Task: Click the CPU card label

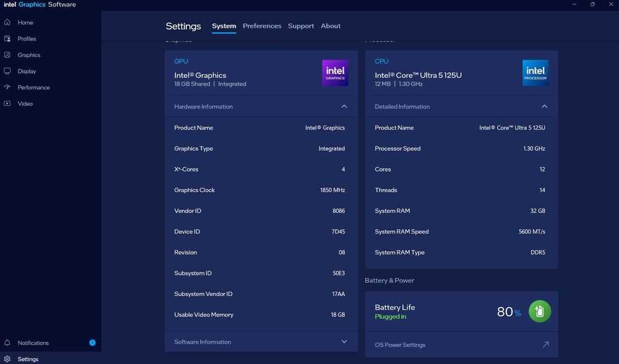Action: point(382,61)
